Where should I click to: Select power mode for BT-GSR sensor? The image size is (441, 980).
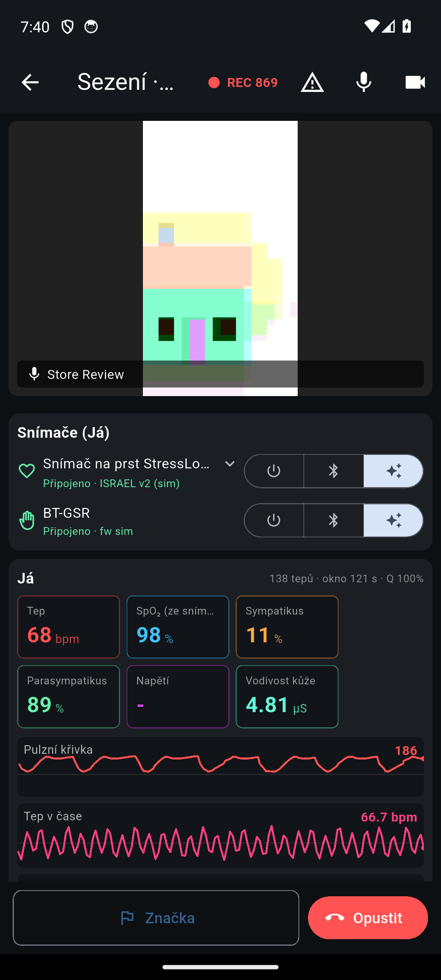(274, 520)
